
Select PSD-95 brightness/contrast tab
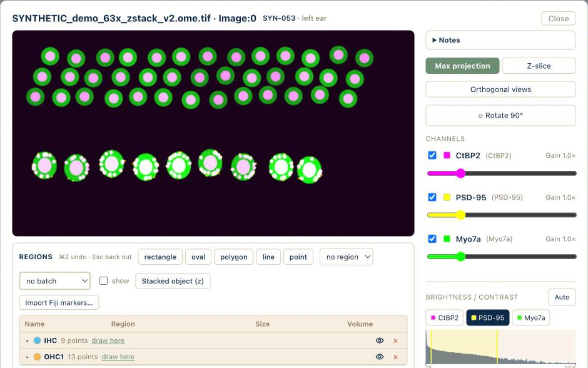(x=487, y=318)
